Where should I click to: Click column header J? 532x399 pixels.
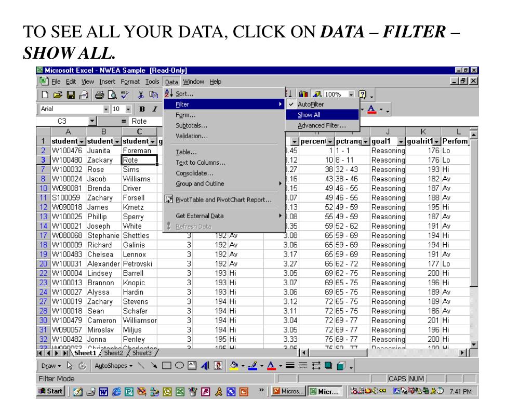[x=388, y=131]
